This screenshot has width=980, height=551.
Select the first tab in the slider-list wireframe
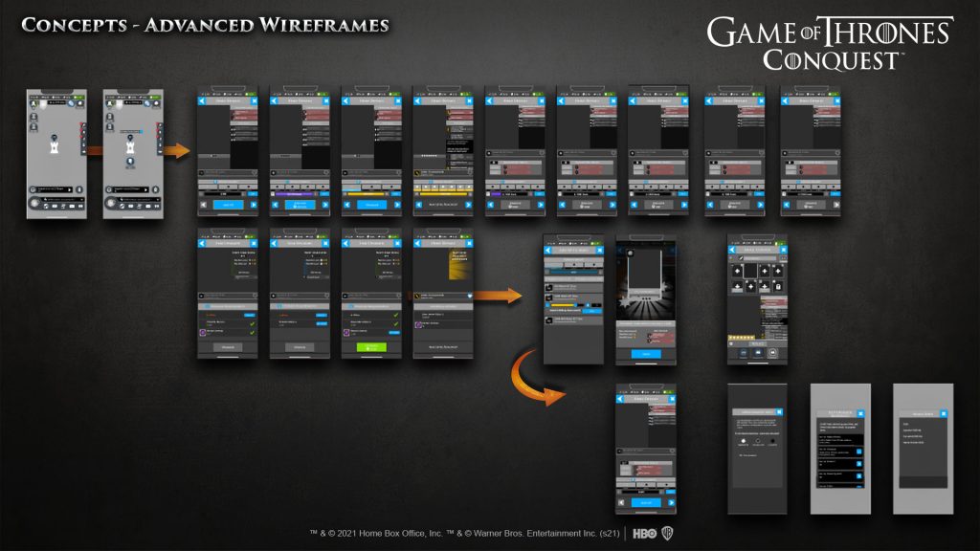(x=554, y=265)
